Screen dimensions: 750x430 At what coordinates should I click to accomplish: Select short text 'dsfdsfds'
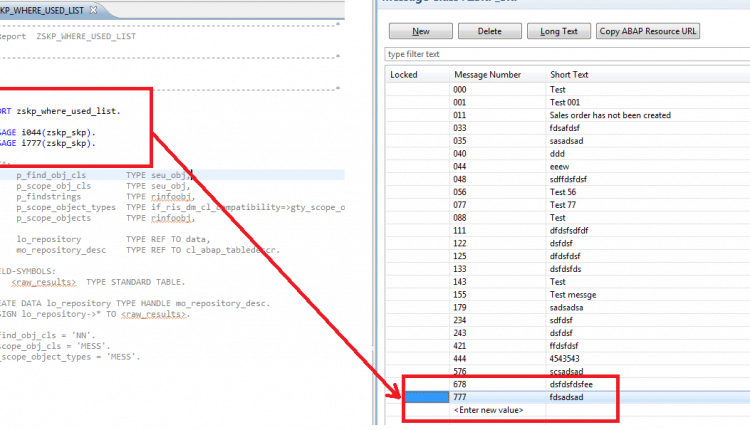pos(565,269)
